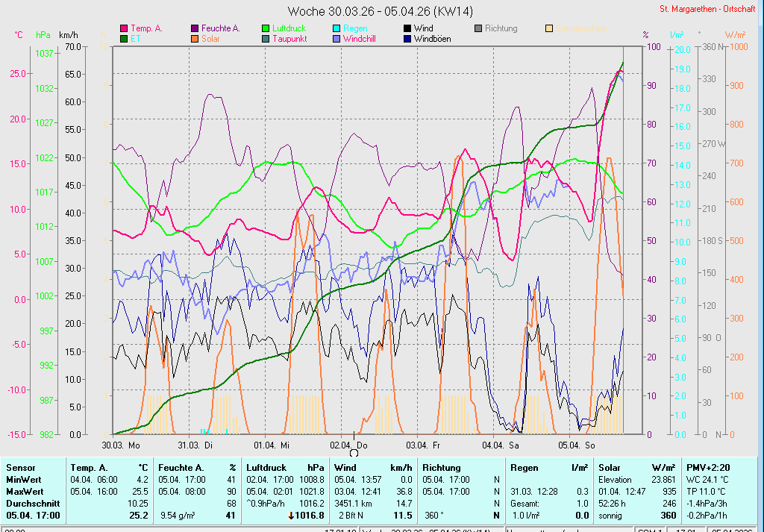Image resolution: width=764 pixels, height=532 pixels.
Task: Click the orange Solar legend swatch
Action: [x=195, y=39]
